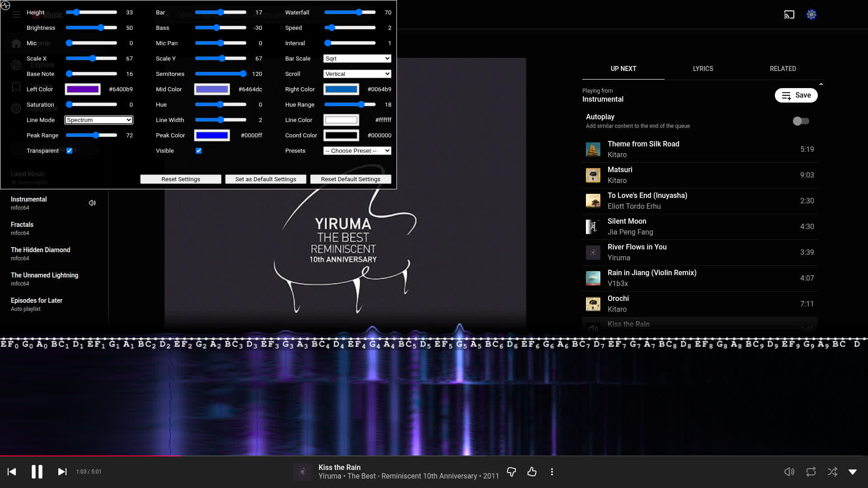Click the Hue Range slider
The width and height of the screenshot is (868, 488).
click(x=350, y=105)
